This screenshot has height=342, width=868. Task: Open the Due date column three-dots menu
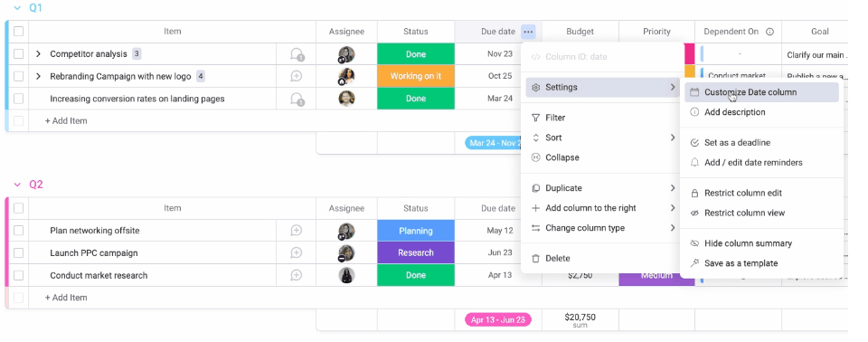coord(528,32)
